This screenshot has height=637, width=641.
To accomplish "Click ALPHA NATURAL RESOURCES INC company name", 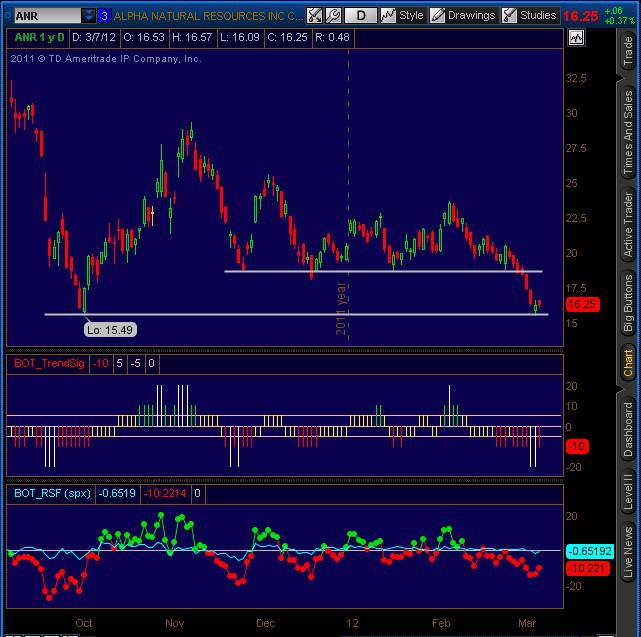I will coord(208,16).
